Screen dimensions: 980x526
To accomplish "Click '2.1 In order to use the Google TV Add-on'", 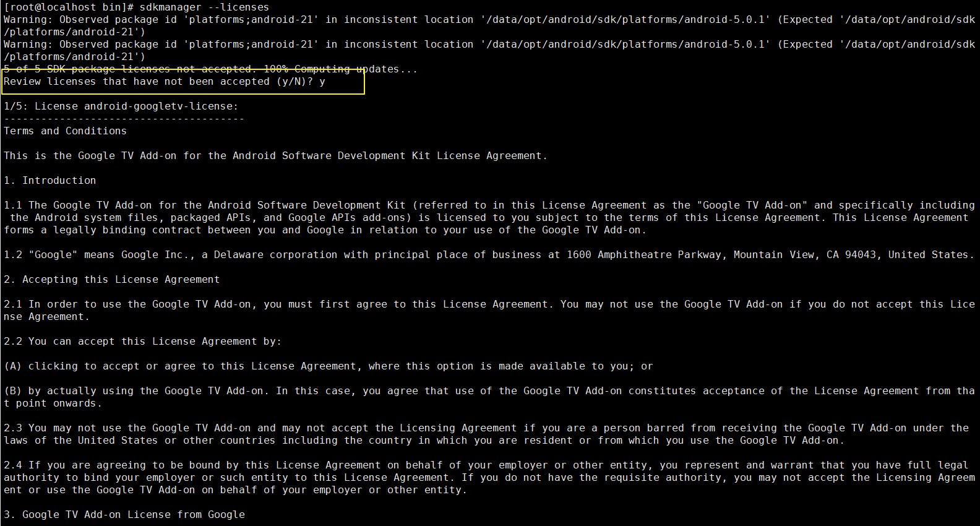I will pos(127,304).
